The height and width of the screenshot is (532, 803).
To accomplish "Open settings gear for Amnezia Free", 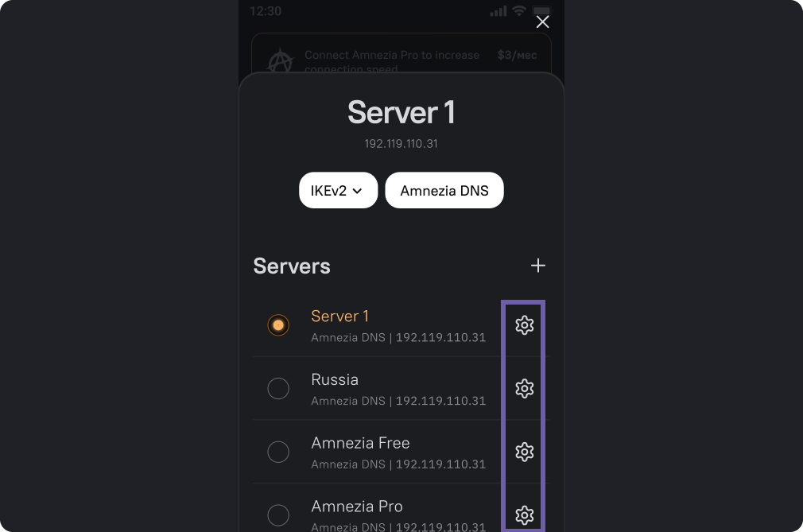I will point(524,452).
